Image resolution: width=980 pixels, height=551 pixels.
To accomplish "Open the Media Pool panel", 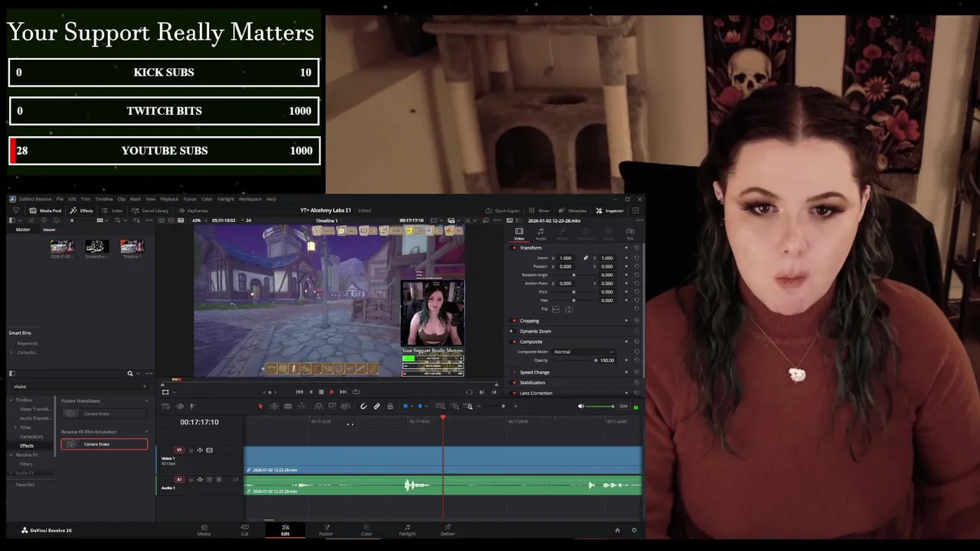I will (45, 210).
